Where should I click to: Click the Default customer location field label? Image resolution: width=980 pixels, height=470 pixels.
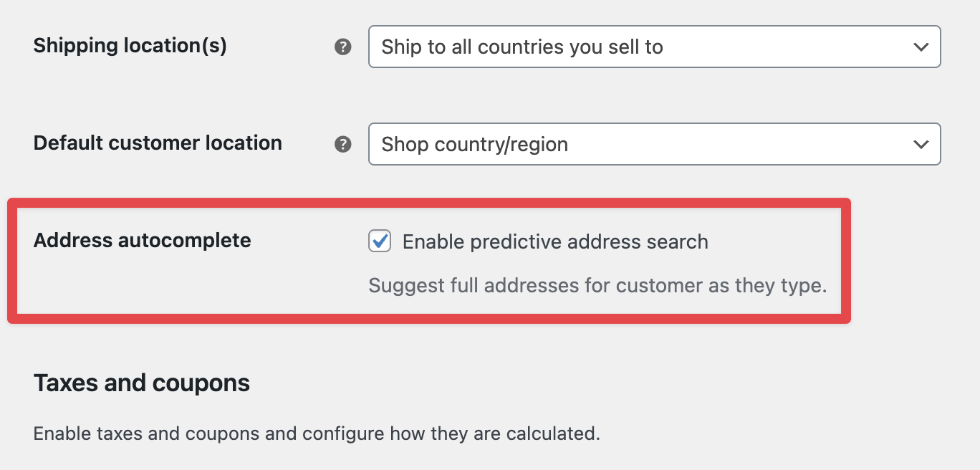(158, 143)
